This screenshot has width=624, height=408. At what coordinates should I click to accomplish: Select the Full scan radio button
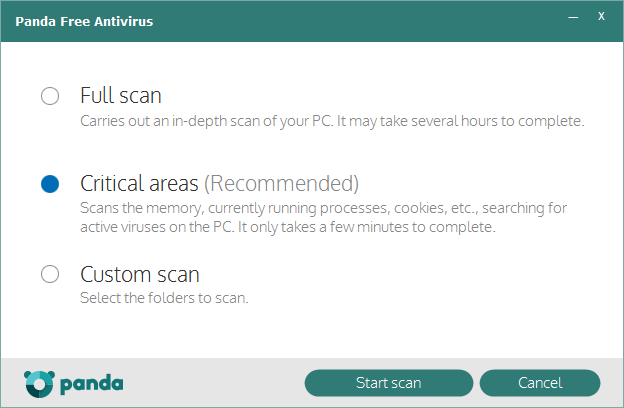click(x=50, y=96)
